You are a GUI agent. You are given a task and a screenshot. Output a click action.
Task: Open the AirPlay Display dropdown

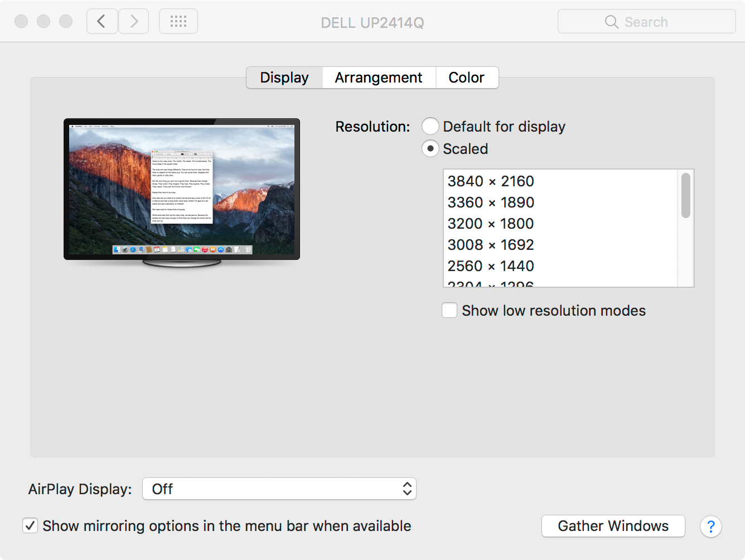click(x=279, y=489)
